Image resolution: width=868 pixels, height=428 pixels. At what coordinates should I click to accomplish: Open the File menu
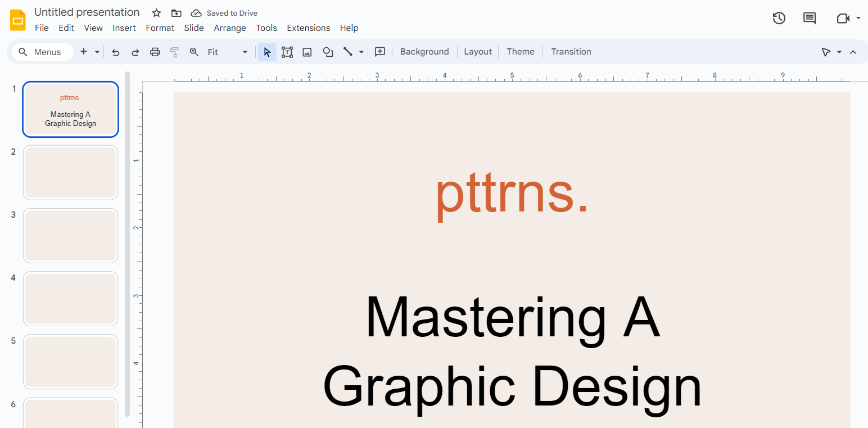42,28
